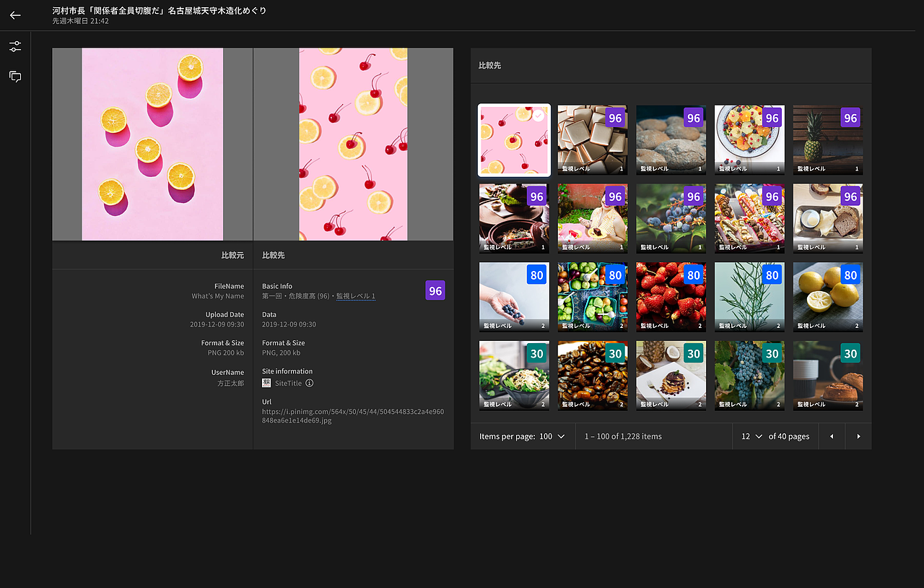Select the pineapple thumbnail
Image resolution: width=924 pixels, height=588 pixels.
[x=828, y=139]
